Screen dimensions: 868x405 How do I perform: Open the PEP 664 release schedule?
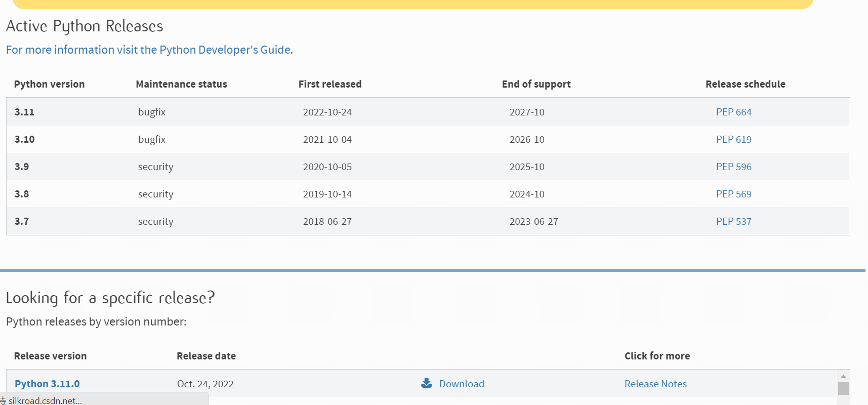pos(733,112)
